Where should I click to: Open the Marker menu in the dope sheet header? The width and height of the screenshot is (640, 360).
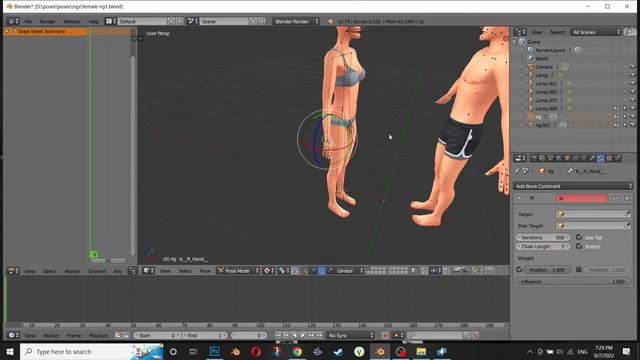pyautogui.click(x=72, y=271)
